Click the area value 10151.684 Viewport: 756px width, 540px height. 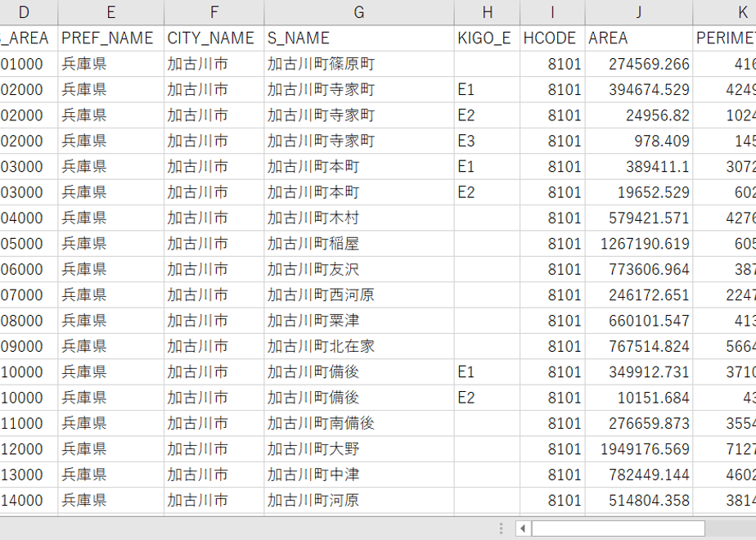point(639,398)
